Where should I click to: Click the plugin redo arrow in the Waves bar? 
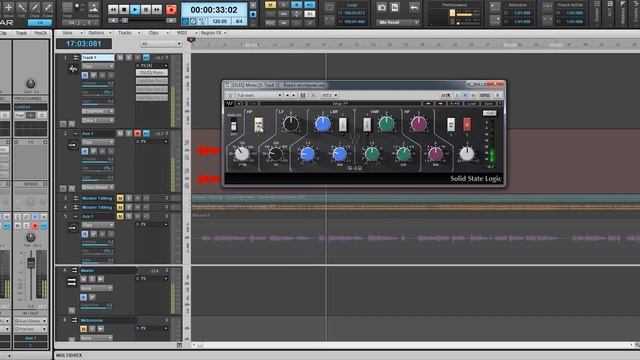pyautogui.click(x=253, y=104)
